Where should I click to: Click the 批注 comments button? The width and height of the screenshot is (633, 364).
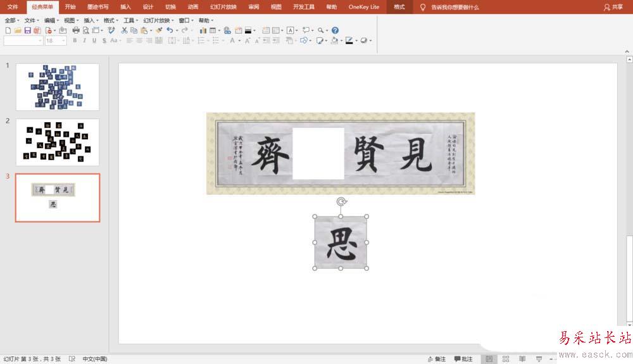(x=463, y=359)
